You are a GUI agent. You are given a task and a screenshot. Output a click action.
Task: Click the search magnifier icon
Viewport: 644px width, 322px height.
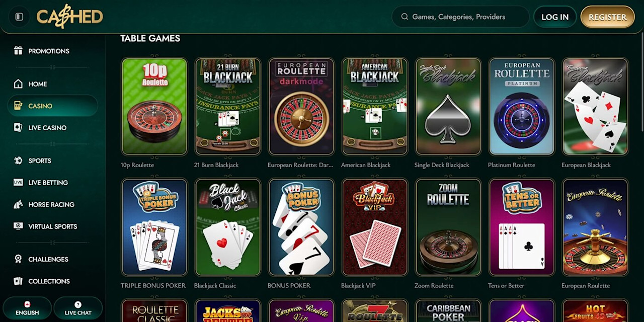click(x=405, y=17)
